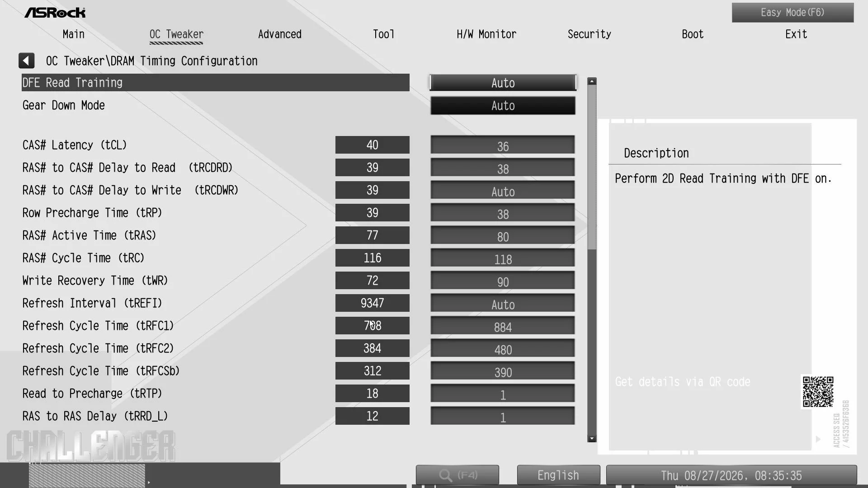The width and height of the screenshot is (868, 488).
Task: Switch to the Advanced tab
Action: click(x=279, y=34)
